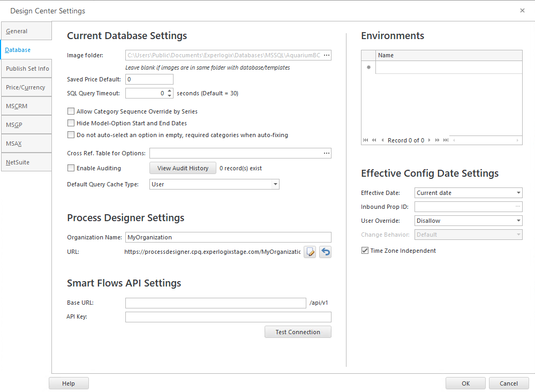
Task: Open User Override dropdown
Action: 518,221
